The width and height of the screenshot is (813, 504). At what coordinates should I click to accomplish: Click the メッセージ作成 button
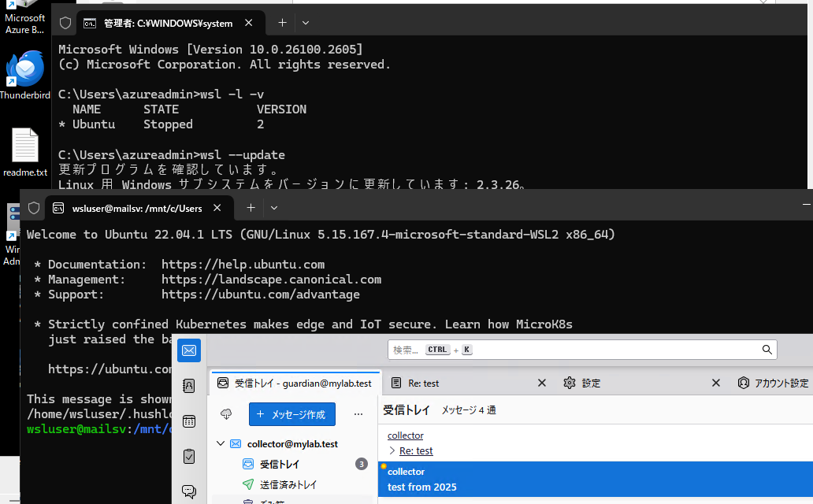pos(292,414)
